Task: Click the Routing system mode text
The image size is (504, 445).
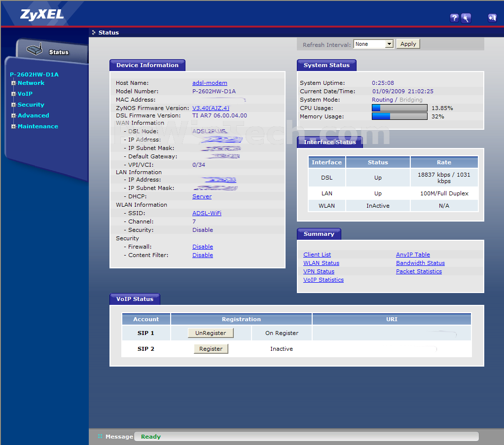Action: (x=382, y=100)
